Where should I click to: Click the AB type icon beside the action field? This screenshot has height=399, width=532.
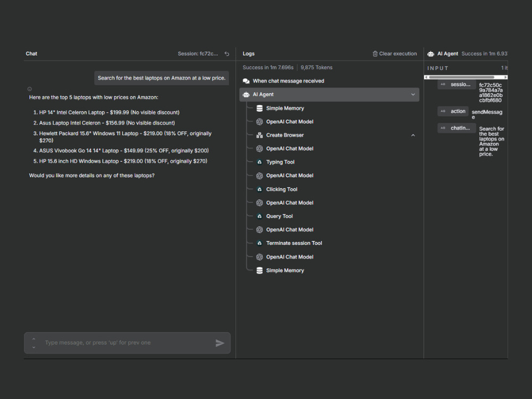443,111
